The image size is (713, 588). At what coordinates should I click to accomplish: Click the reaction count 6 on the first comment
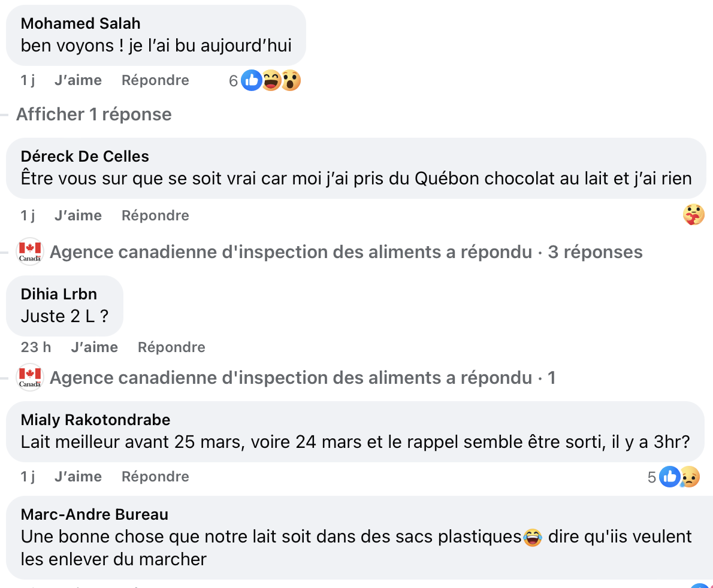pos(232,80)
